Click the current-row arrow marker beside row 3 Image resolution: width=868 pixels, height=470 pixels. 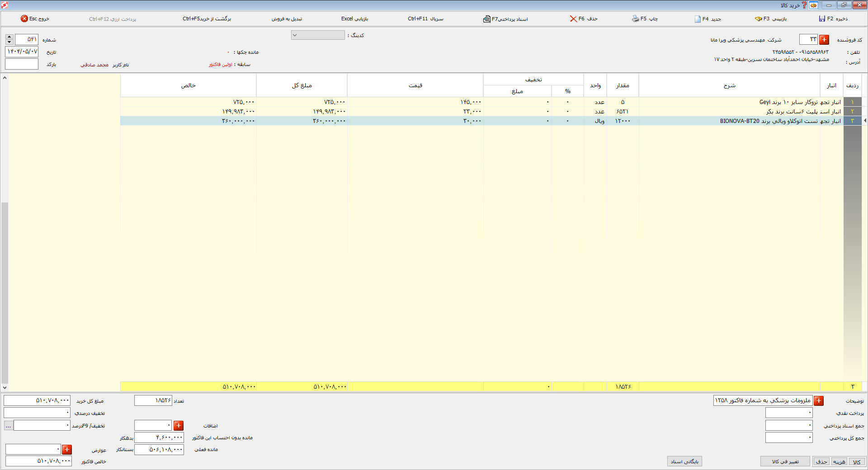click(x=865, y=121)
